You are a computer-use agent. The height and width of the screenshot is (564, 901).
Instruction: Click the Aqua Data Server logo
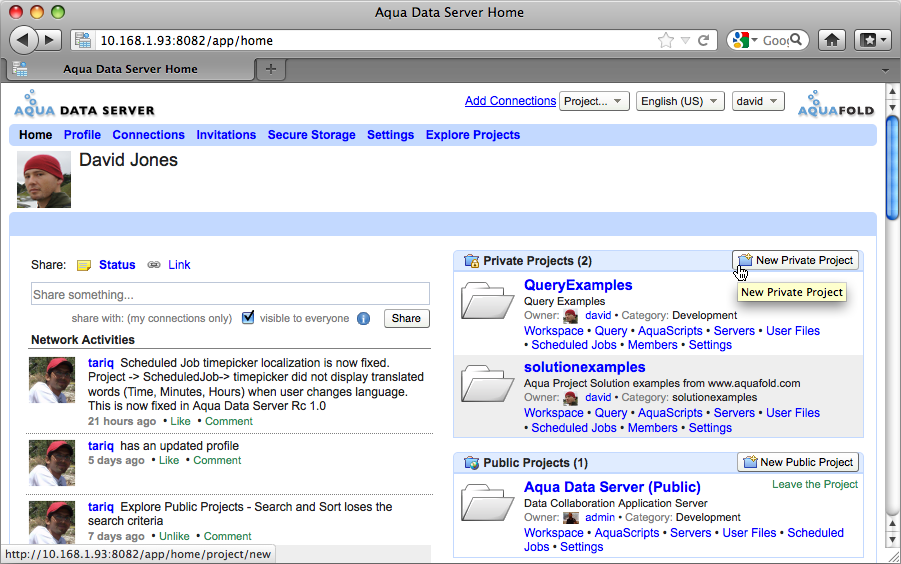[x=84, y=104]
